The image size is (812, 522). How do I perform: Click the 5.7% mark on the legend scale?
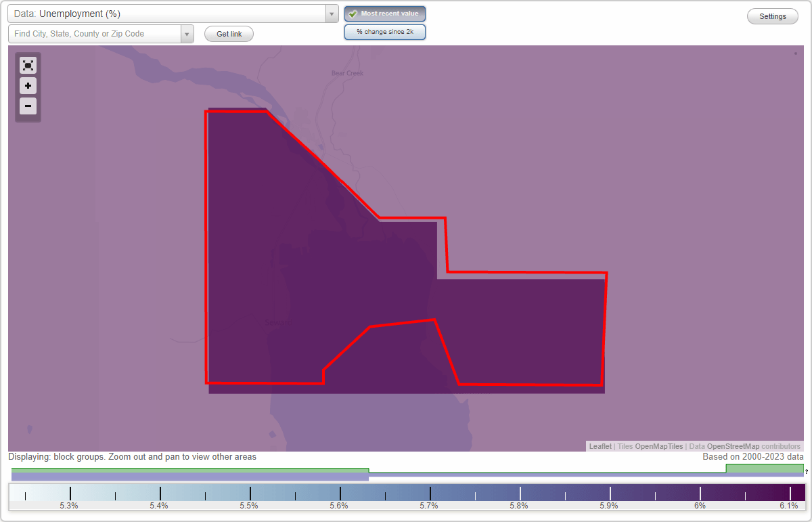point(429,506)
